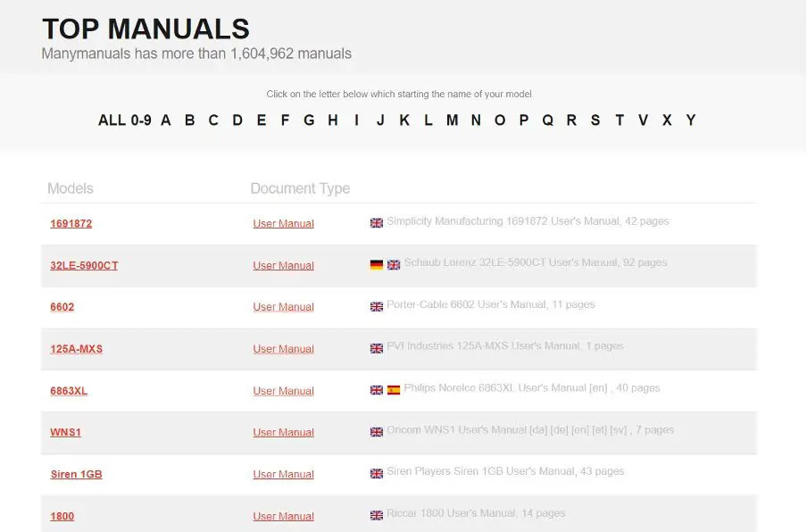Click text 'Oricom WNS1 User's Manual' description
The height and width of the screenshot is (532, 807).
point(457,430)
